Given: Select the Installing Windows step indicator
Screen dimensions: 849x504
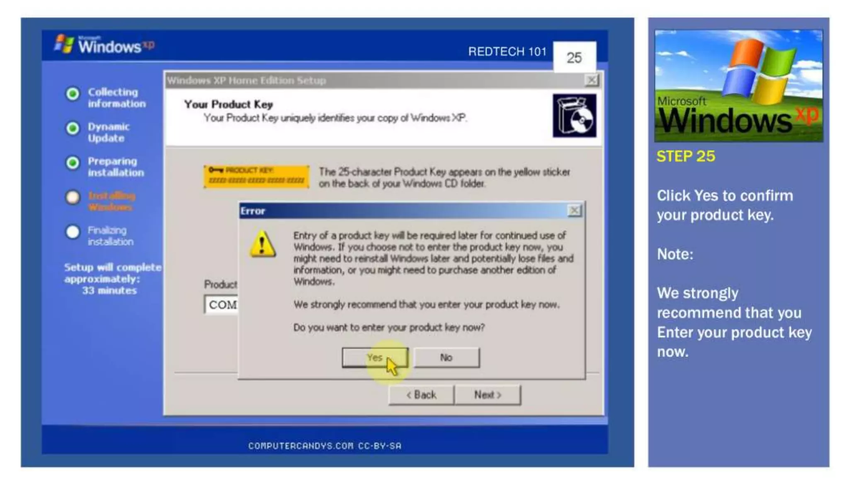Looking at the screenshot, I should tap(73, 197).
